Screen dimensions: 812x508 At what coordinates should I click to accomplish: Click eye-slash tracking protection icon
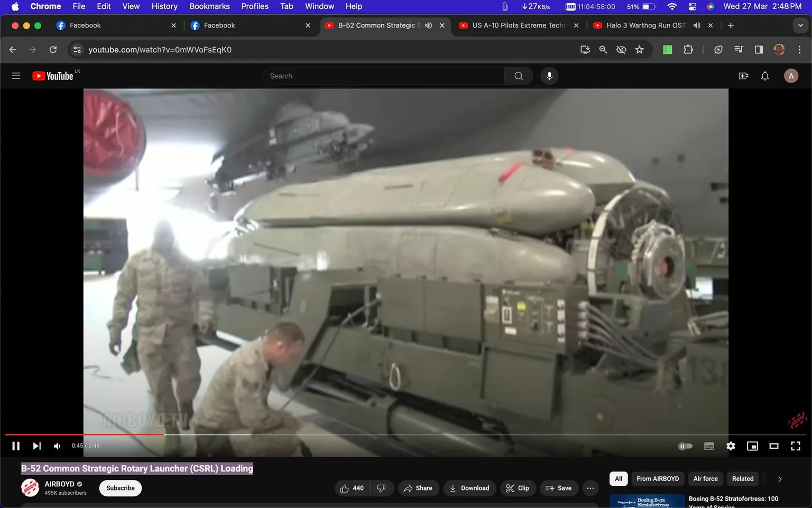(621, 49)
